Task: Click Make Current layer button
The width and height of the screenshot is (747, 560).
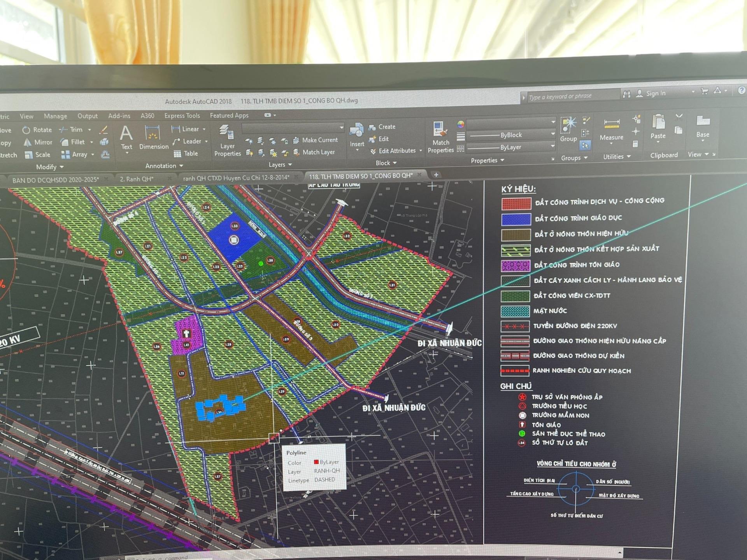Action: pyautogui.click(x=315, y=140)
